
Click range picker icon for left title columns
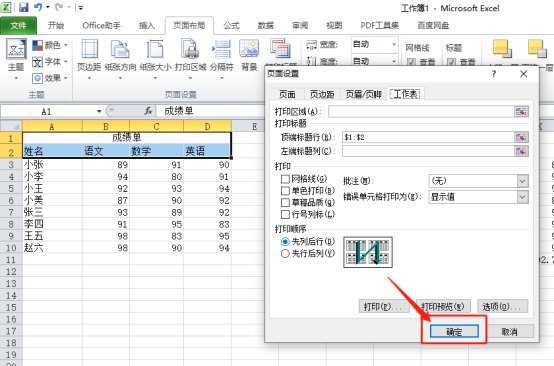(521, 151)
